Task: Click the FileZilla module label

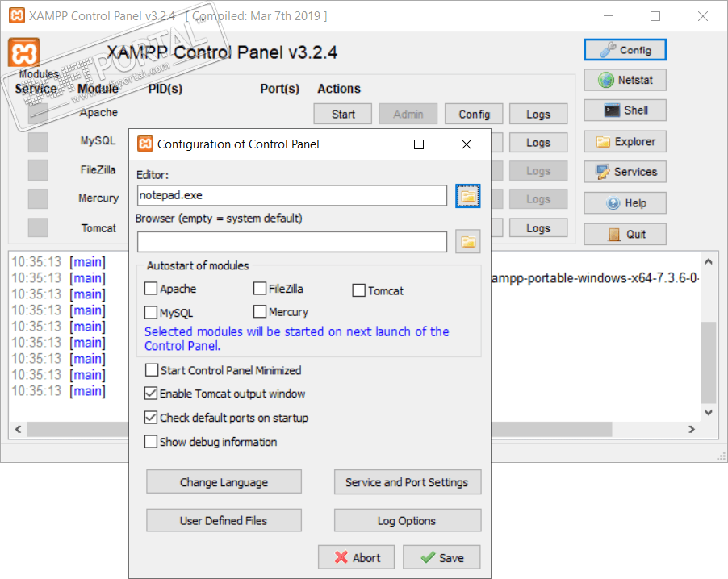Action: point(98,170)
